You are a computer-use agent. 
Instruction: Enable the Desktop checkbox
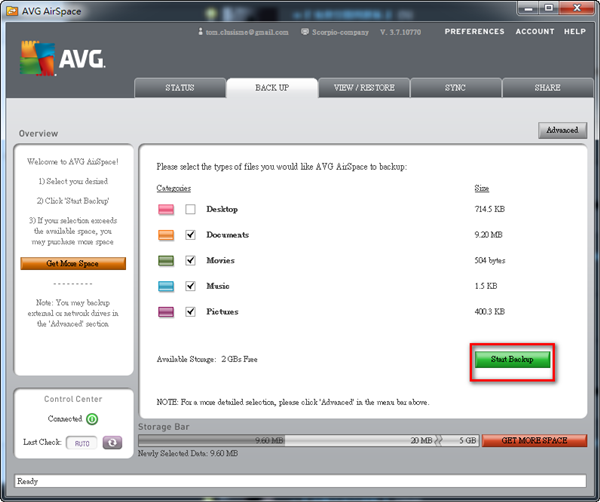(190, 209)
